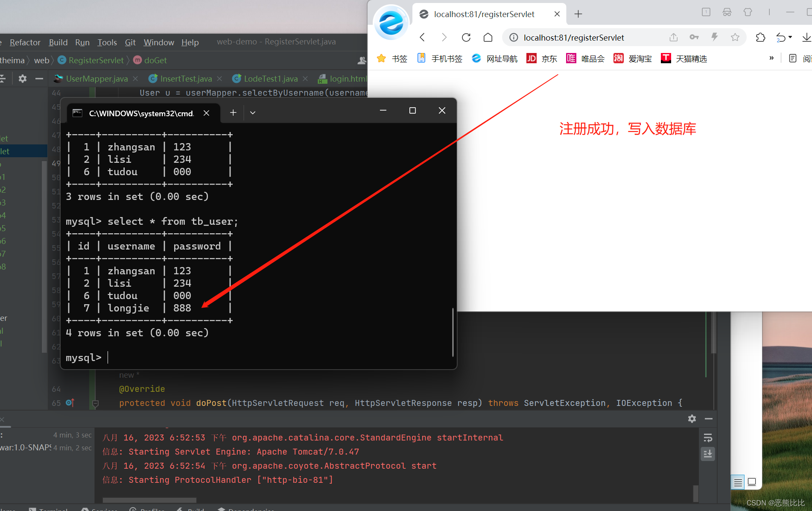Open new tab in cmd terminal
Screen dimensions: 812x511
pos(233,112)
